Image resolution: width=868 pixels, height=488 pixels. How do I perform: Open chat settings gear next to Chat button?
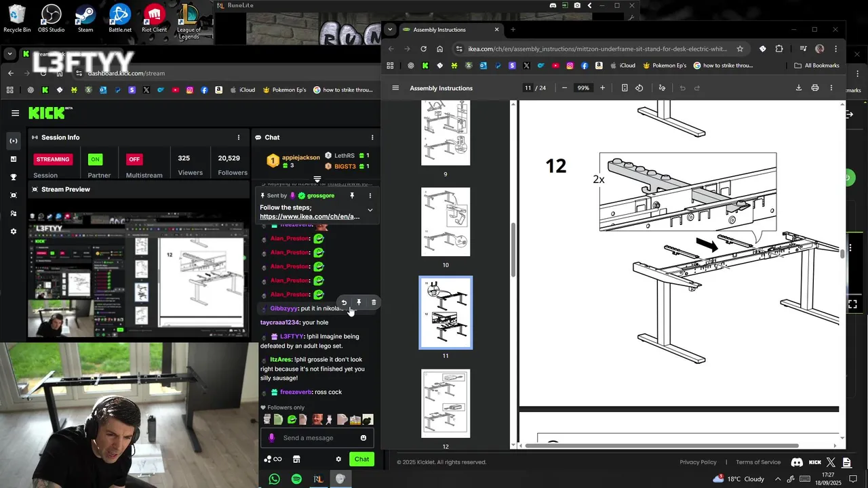[x=338, y=459]
